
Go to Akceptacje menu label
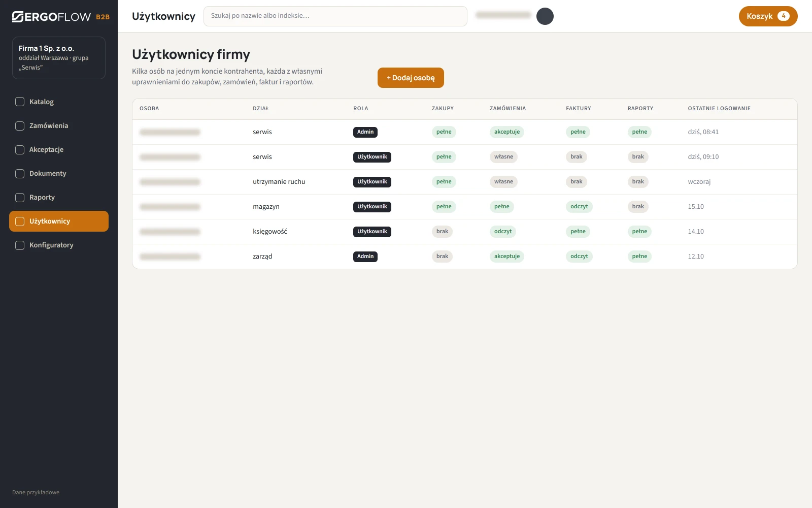click(x=46, y=149)
